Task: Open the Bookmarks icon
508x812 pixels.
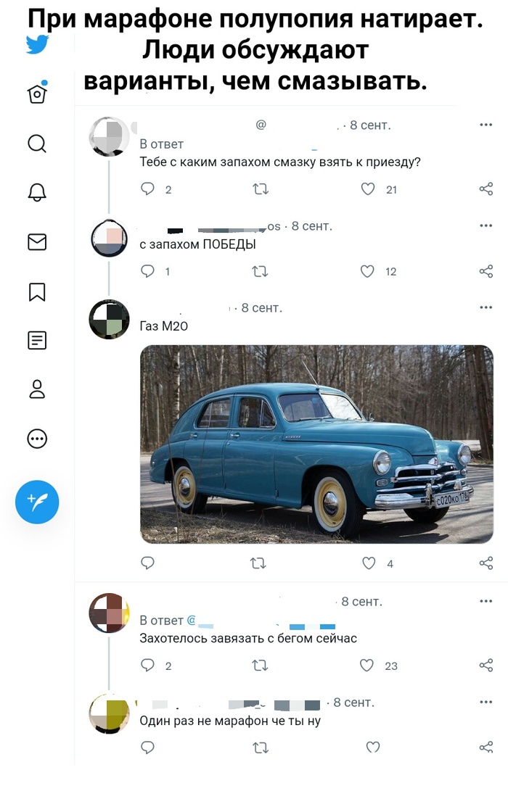Action: (37, 291)
